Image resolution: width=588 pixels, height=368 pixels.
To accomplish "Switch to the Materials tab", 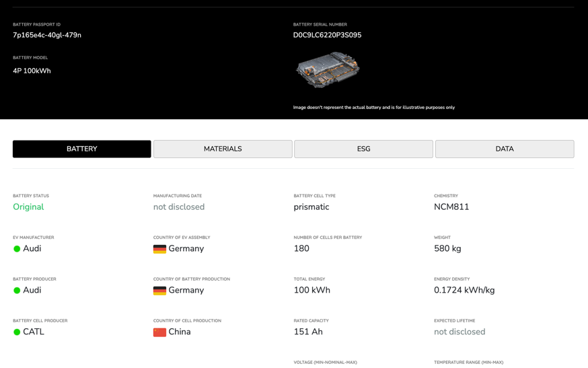I will pyautogui.click(x=223, y=149).
